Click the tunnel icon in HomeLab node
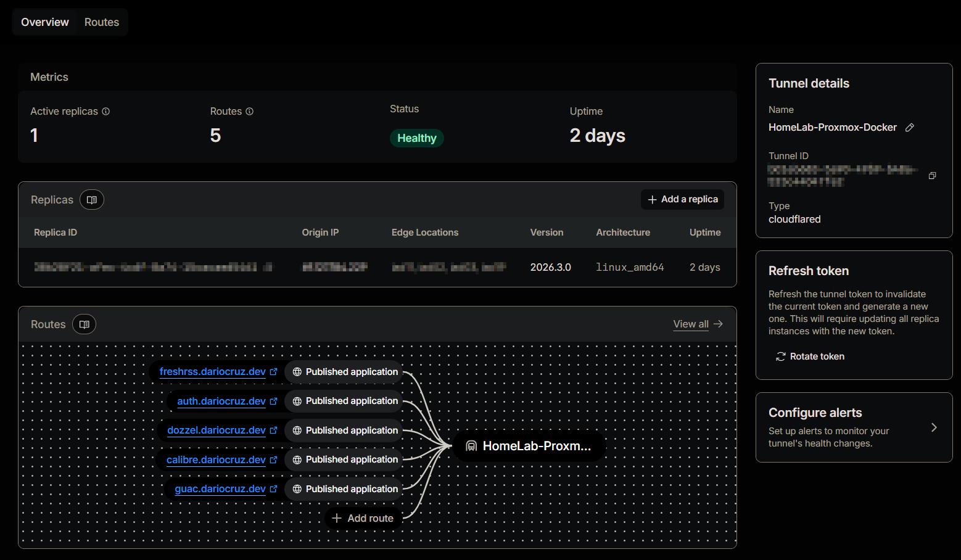The image size is (961, 560). tap(471, 446)
